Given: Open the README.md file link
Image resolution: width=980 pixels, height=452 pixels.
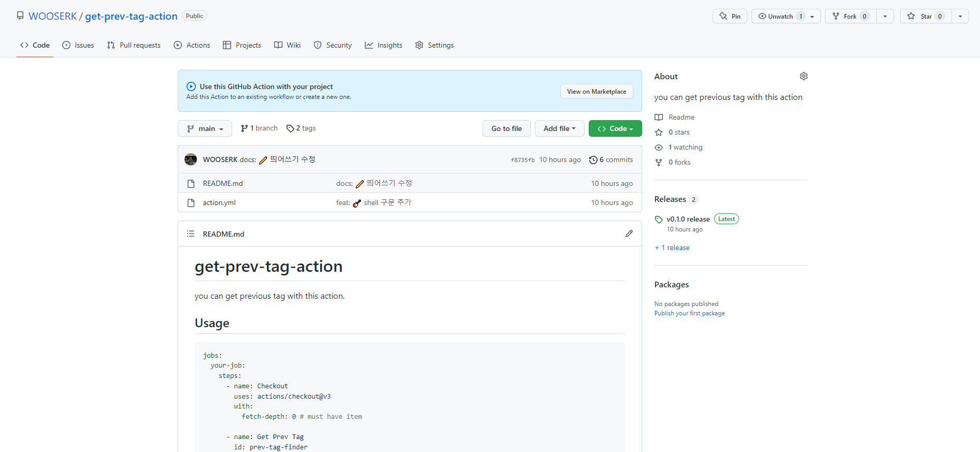Looking at the screenshot, I should coord(223,183).
